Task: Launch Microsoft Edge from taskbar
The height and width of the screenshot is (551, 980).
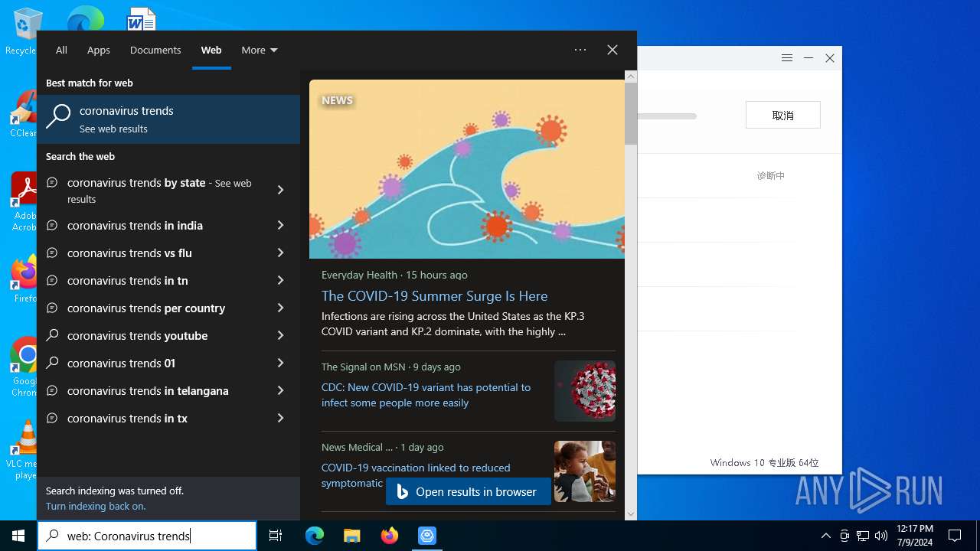Action: click(x=315, y=536)
